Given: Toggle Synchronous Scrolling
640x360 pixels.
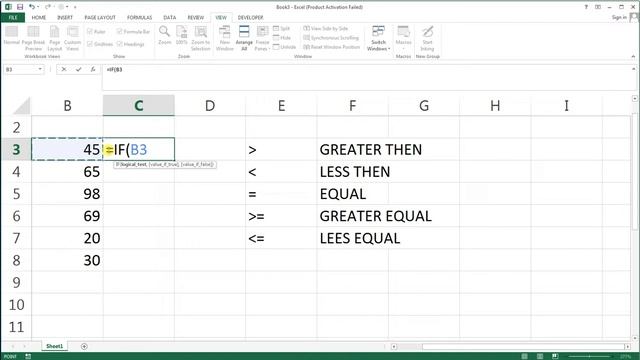Looking at the screenshot, I should 331,38.
